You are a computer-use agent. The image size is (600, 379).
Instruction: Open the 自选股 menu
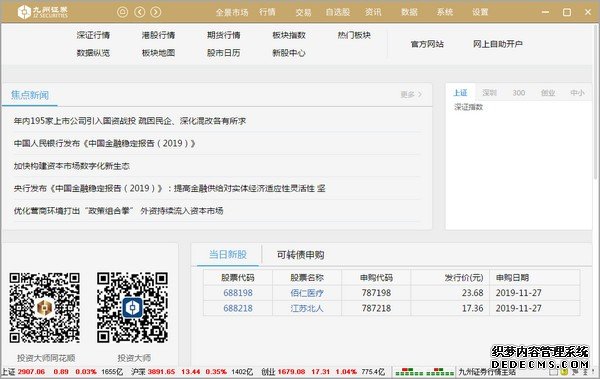pyautogui.click(x=338, y=12)
